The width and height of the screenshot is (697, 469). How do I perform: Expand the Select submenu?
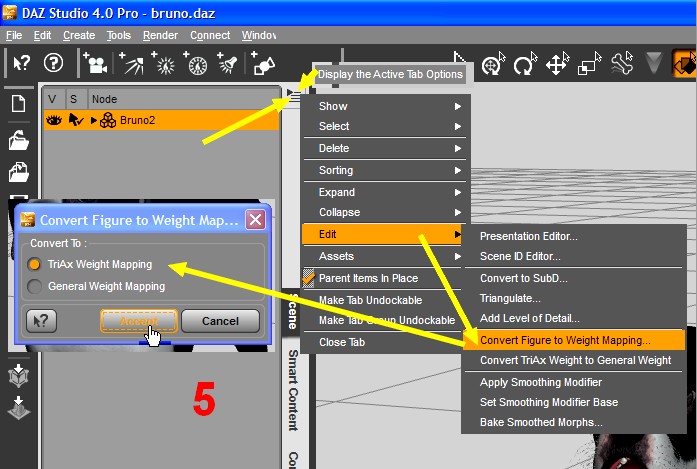coord(385,126)
